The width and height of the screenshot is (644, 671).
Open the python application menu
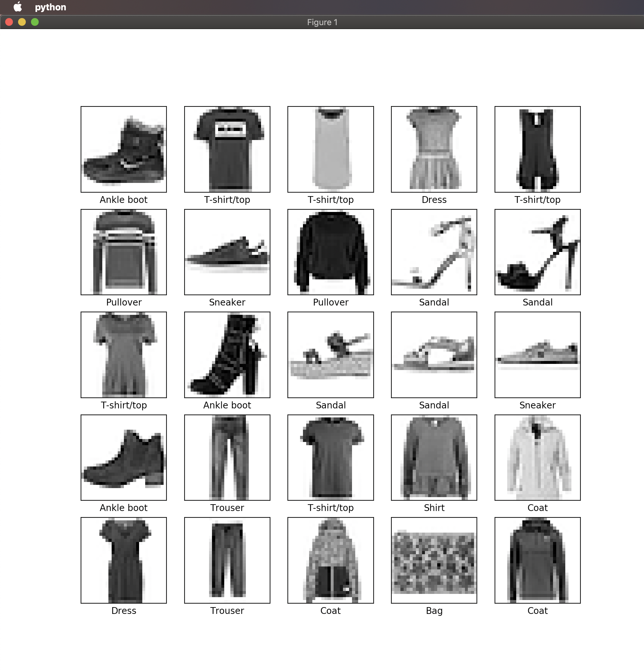50,7
